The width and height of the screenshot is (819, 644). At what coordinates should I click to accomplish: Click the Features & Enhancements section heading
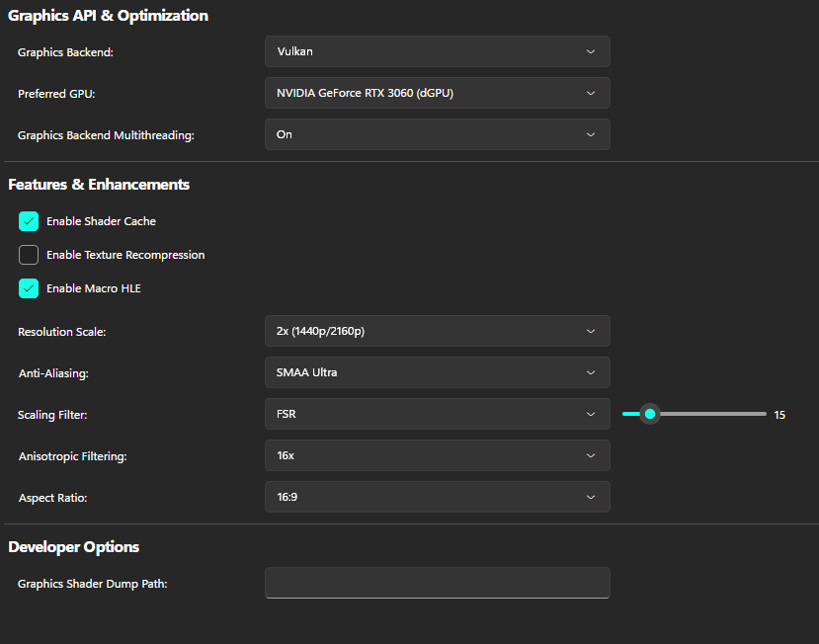pos(99,185)
